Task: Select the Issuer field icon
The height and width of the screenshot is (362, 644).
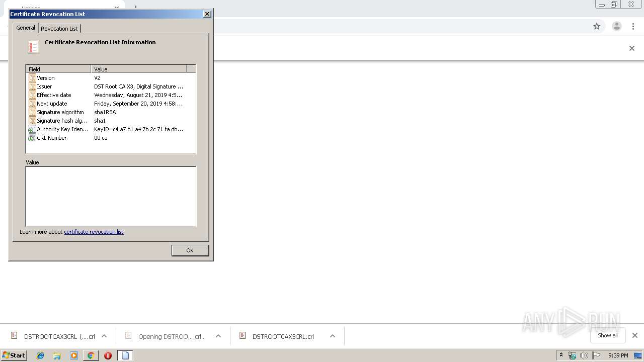Action: click(32, 86)
